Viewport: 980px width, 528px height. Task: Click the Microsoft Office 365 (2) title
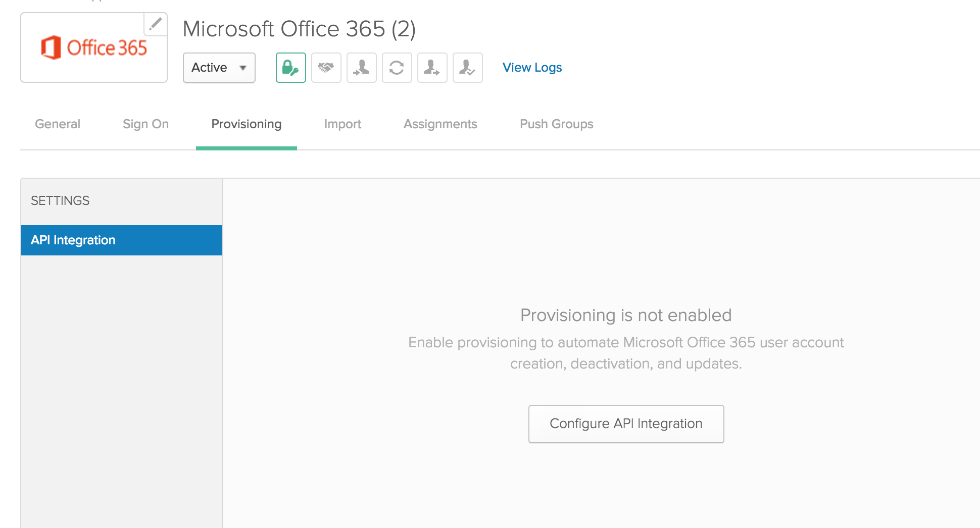pyautogui.click(x=299, y=29)
